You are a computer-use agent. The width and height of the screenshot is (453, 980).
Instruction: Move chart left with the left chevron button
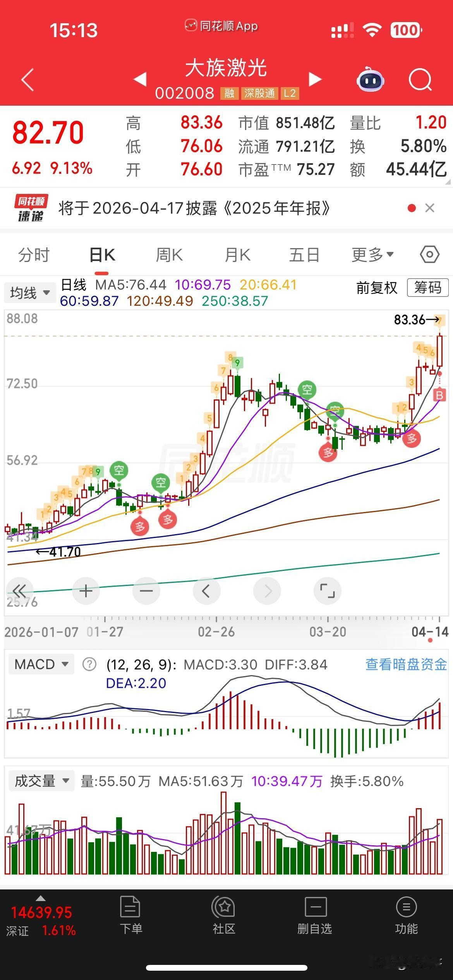coord(206,591)
